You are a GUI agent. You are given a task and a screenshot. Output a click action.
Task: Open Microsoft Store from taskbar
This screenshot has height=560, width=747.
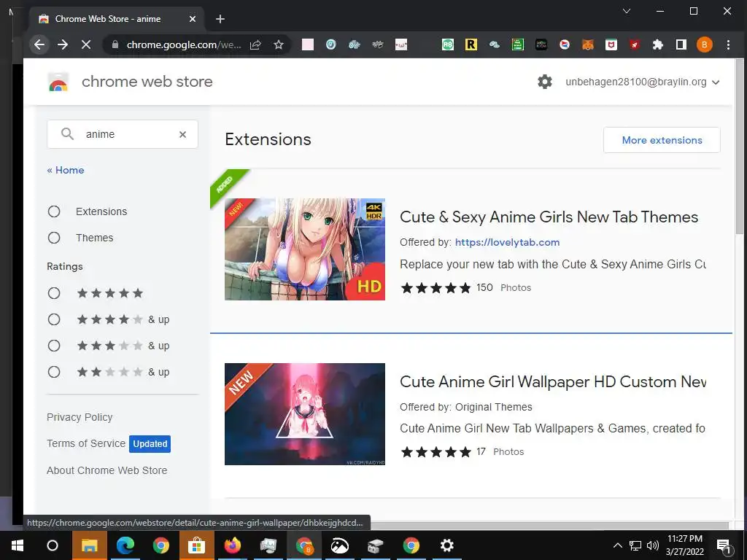tap(196, 545)
